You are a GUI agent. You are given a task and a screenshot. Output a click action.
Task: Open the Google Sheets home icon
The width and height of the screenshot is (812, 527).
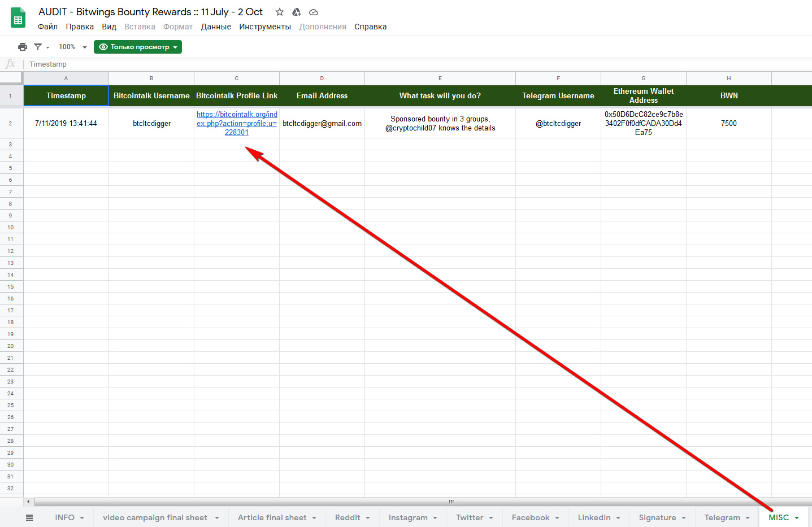18,18
